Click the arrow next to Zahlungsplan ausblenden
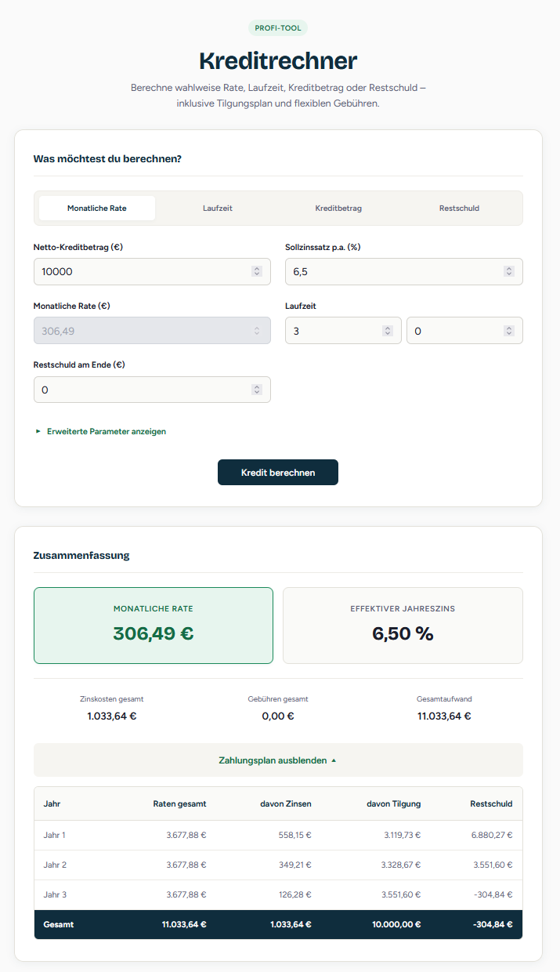Viewport: 560px width, 972px height. [334, 760]
